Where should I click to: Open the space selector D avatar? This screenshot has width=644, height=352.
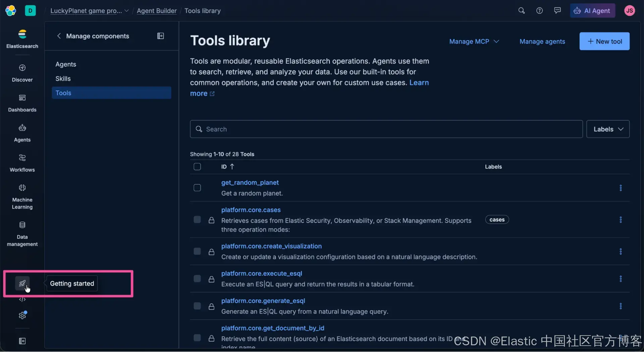coord(30,11)
